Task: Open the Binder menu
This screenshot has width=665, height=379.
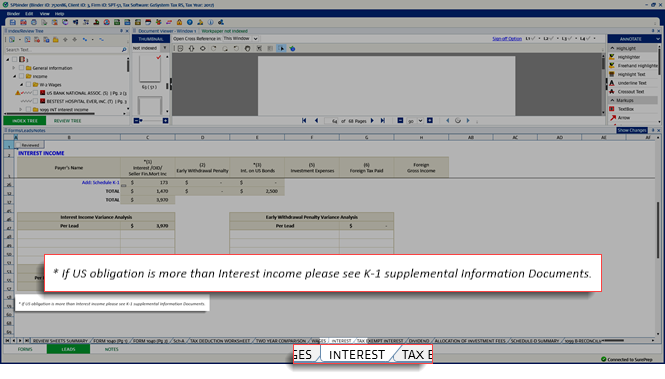Action: tap(13, 14)
